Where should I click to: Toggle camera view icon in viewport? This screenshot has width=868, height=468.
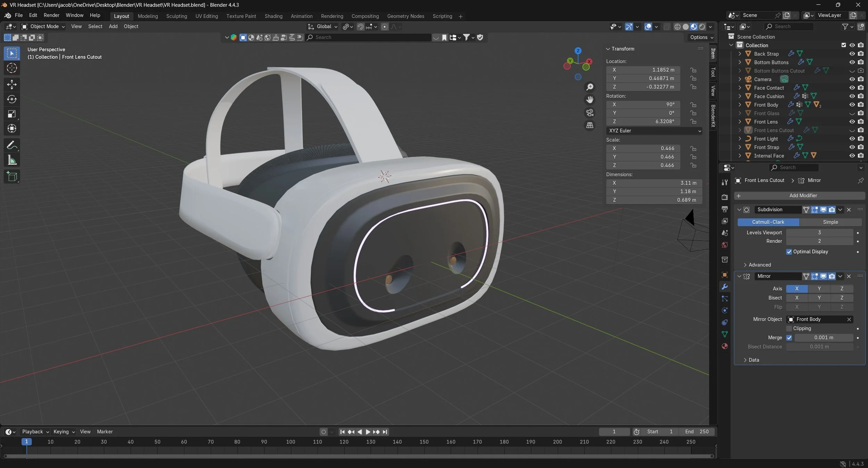click(x=590, y=113)
